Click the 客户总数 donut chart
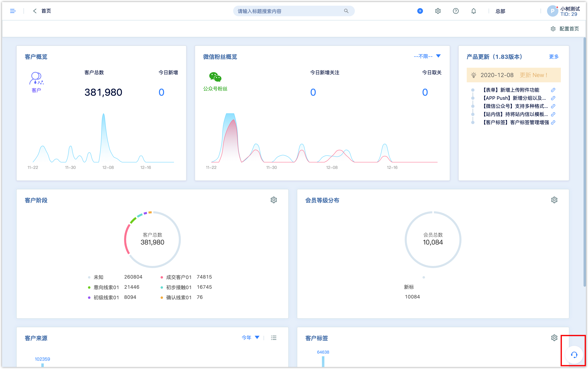This screenshot has width=588, height=369. click(x=152, y=239)
